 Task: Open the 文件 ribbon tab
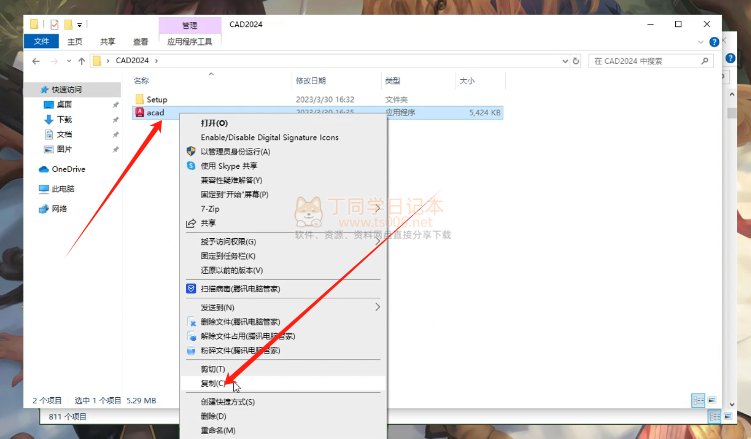pos(41,42)
